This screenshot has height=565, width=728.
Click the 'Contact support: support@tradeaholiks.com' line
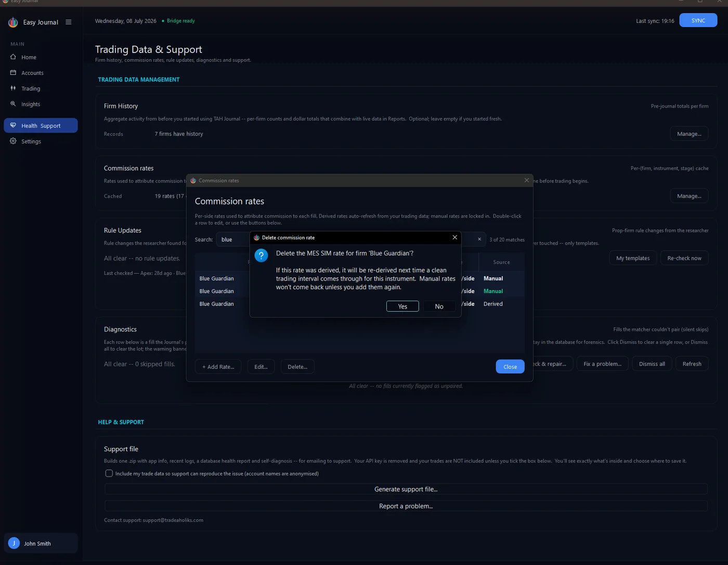153,520
